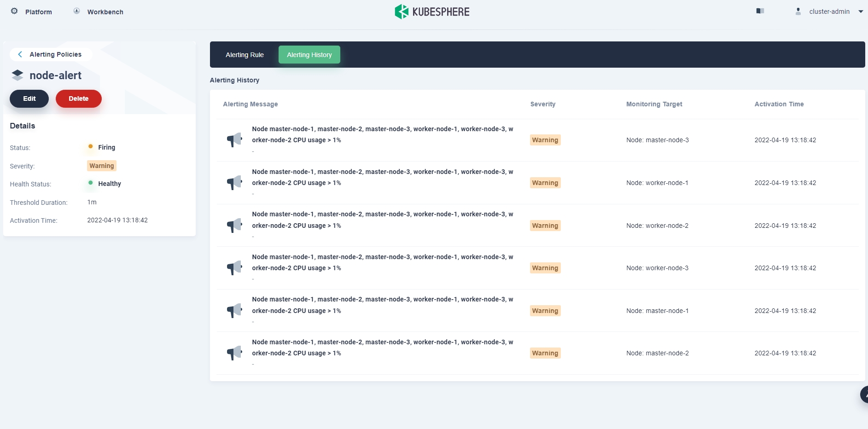Image resolution: width=868 pixels, height=429 pixels.
Task: Click the floating button at bottom right edge
Action: 864,394
